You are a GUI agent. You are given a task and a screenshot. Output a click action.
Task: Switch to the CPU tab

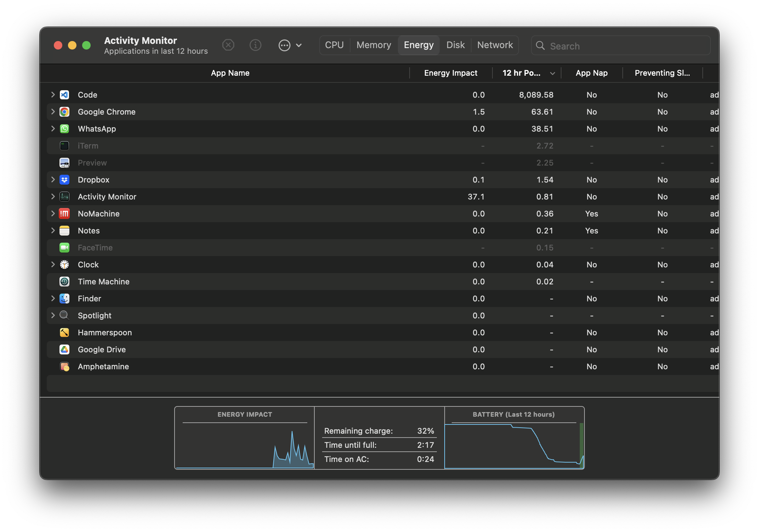tap(335, 45)
